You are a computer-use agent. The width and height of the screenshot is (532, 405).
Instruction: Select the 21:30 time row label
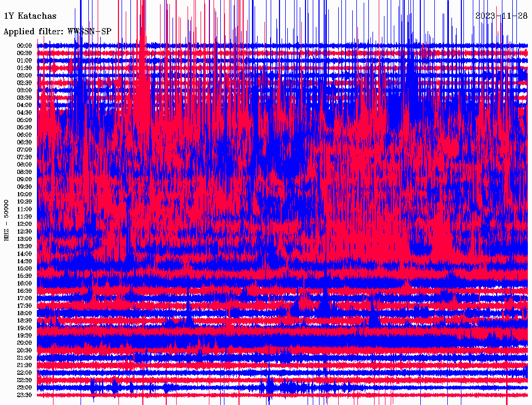pos(24,366)
